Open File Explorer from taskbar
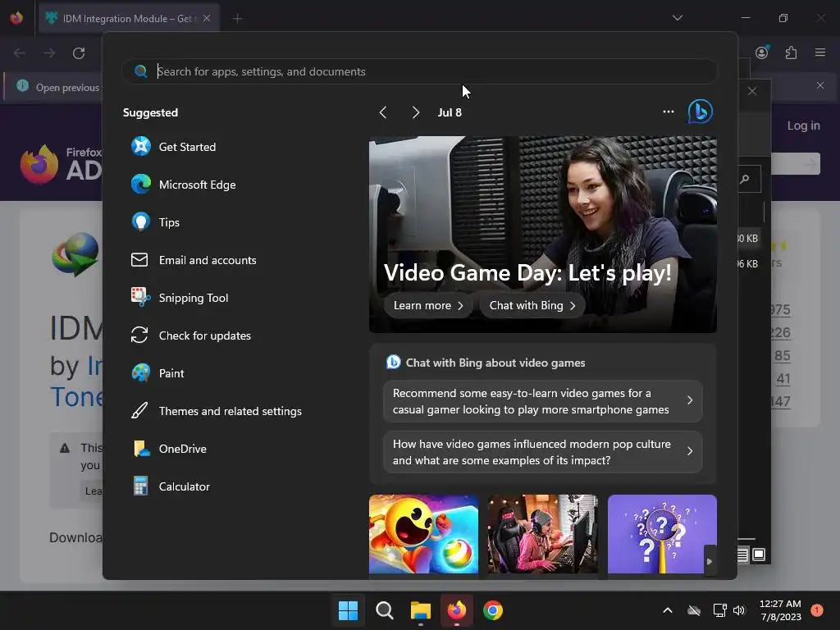The width and height of the screenshot is (840, 630). pos(421,610)
